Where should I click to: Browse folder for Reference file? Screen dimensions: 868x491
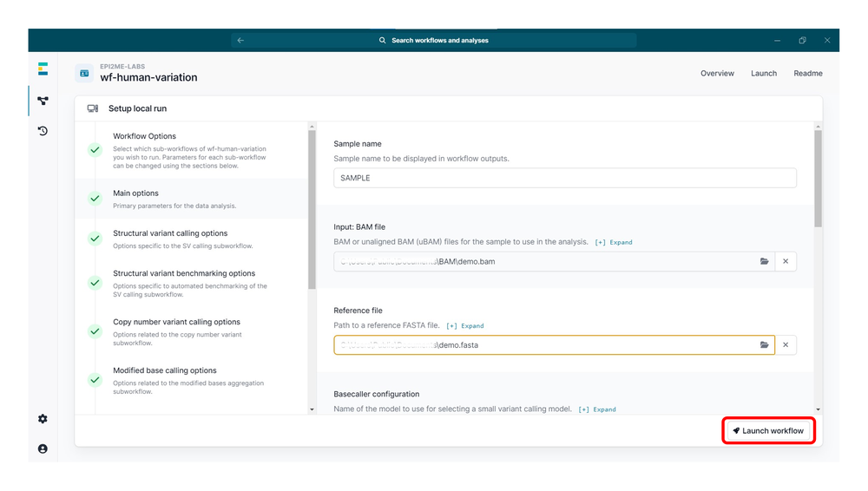pyautogui.click(x=764, y=345)
